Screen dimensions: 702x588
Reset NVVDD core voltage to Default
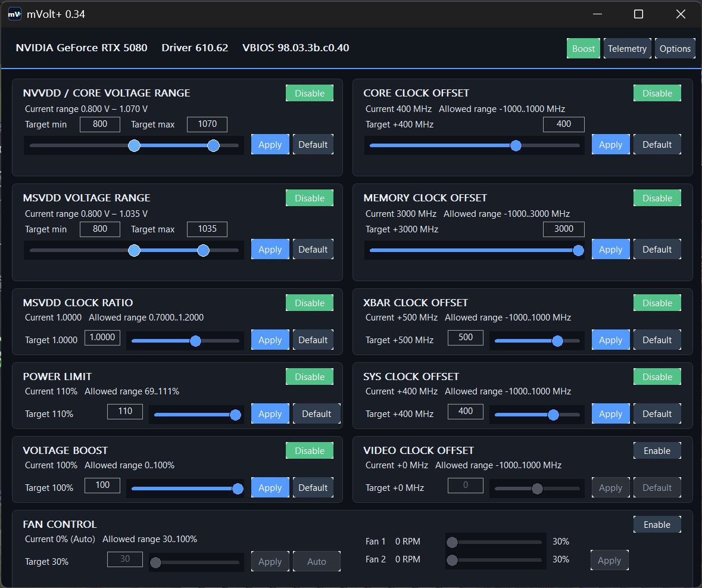pyautogui.click(x=313, y=144)
